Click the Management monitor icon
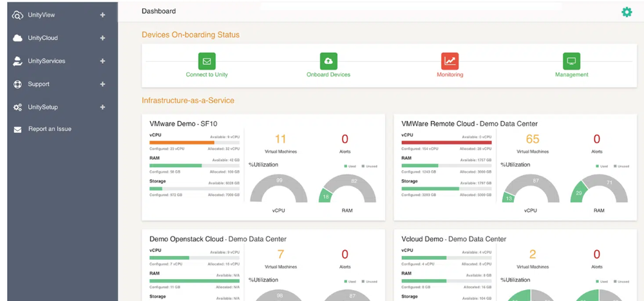The image size is (644, 301). pyautogui.click(x=571, y=61)
